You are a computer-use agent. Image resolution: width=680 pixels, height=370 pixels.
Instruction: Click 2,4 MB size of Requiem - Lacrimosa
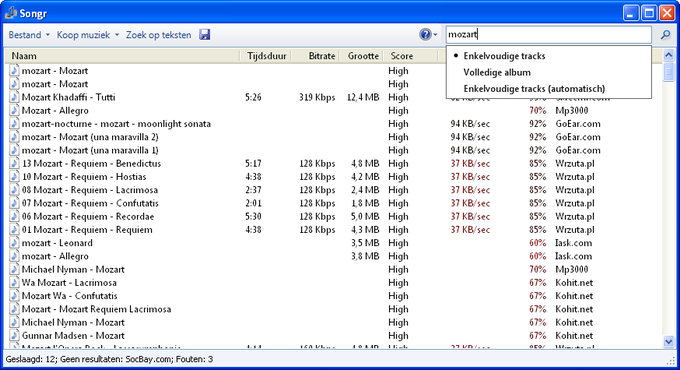click(365, 190)
